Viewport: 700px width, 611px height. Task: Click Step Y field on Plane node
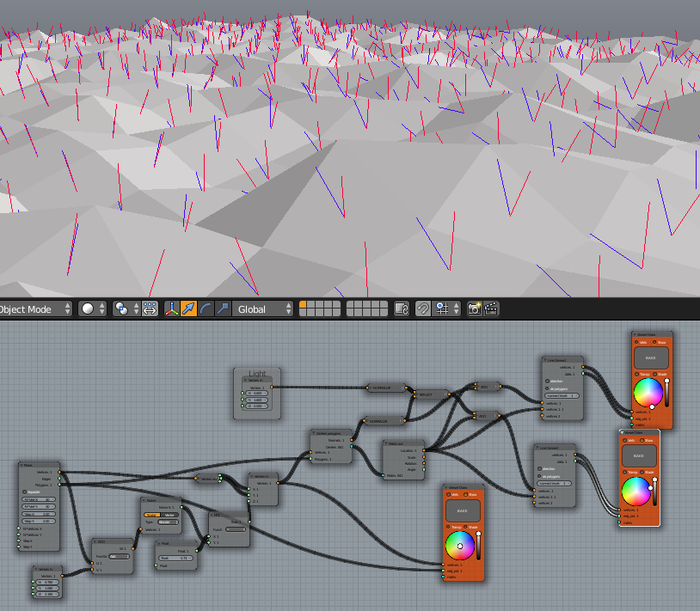coord(39,522)
